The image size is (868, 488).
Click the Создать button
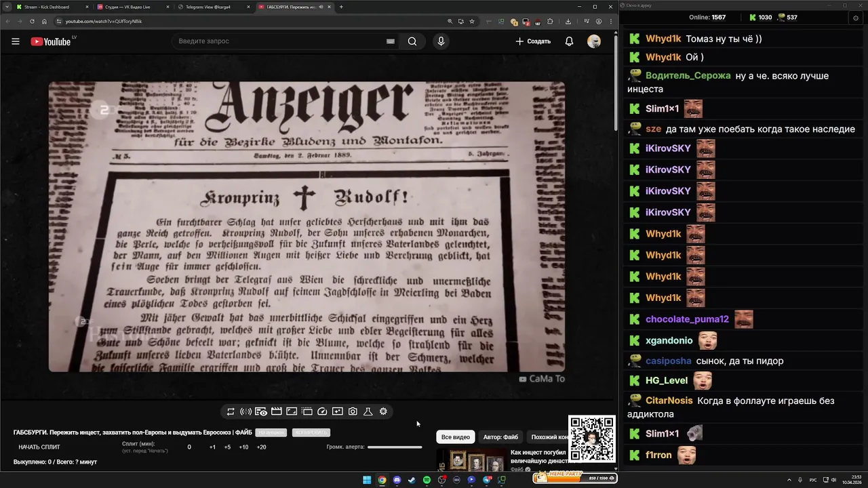coord(533,41)
